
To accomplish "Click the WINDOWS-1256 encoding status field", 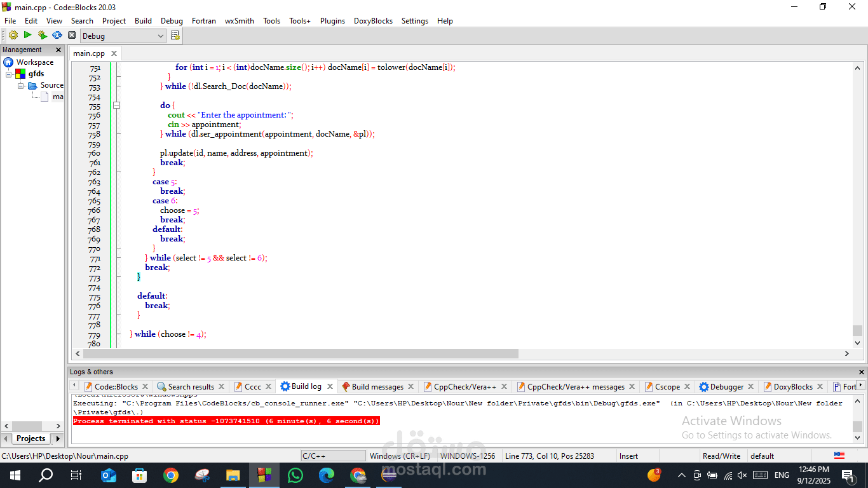I will tap(468, 456).
